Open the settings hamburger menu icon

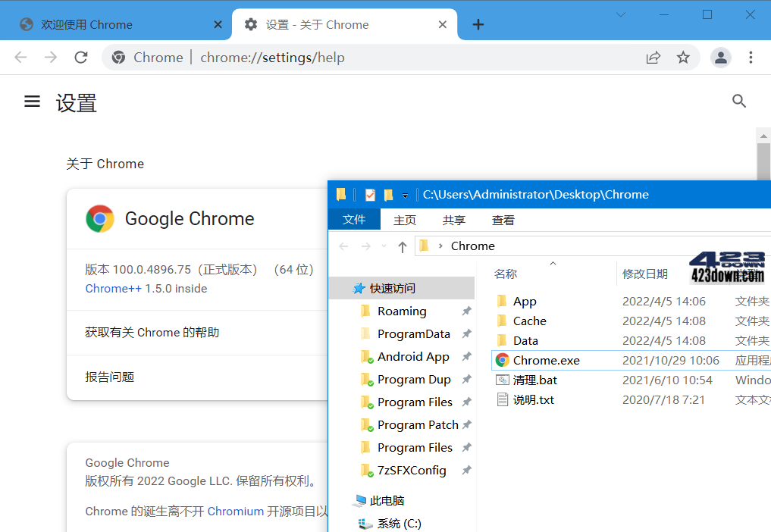(x=32, y=102)
